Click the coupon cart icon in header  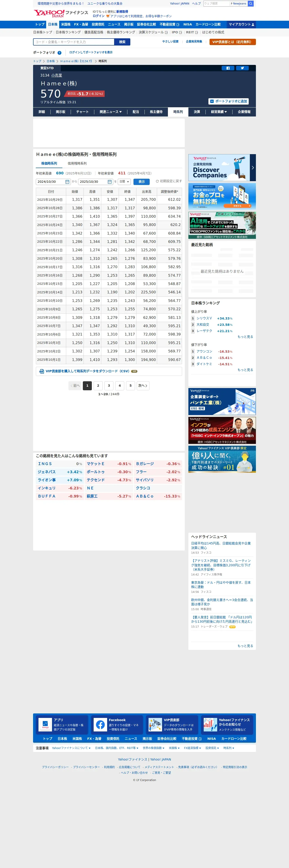coord(108,16)
